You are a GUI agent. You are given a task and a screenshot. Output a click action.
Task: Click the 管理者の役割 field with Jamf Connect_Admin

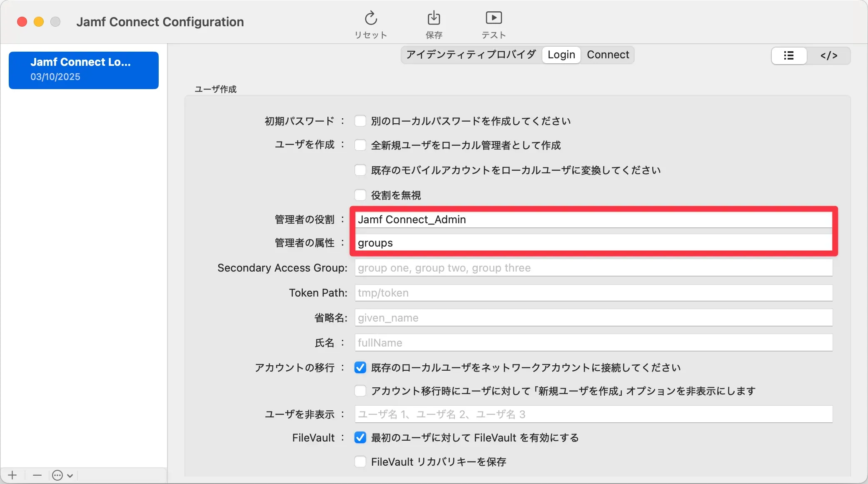[x=593, y=220]
